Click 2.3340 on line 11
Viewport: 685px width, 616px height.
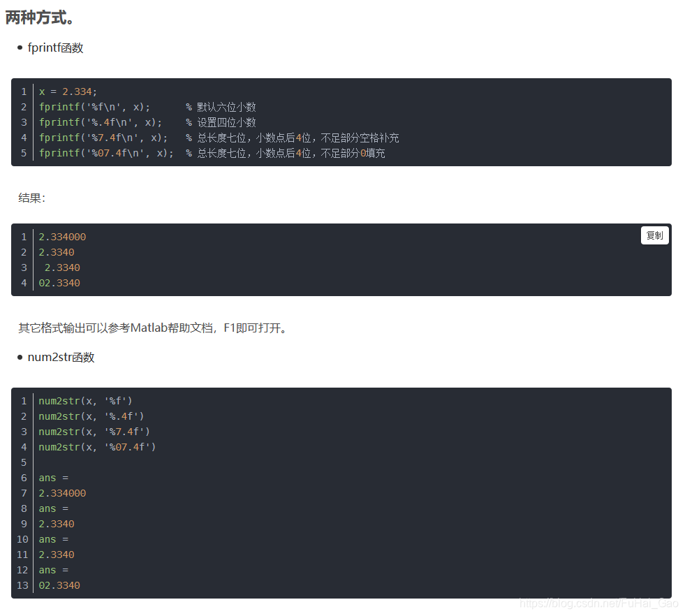pyautogui.click(x=57, y=555)
